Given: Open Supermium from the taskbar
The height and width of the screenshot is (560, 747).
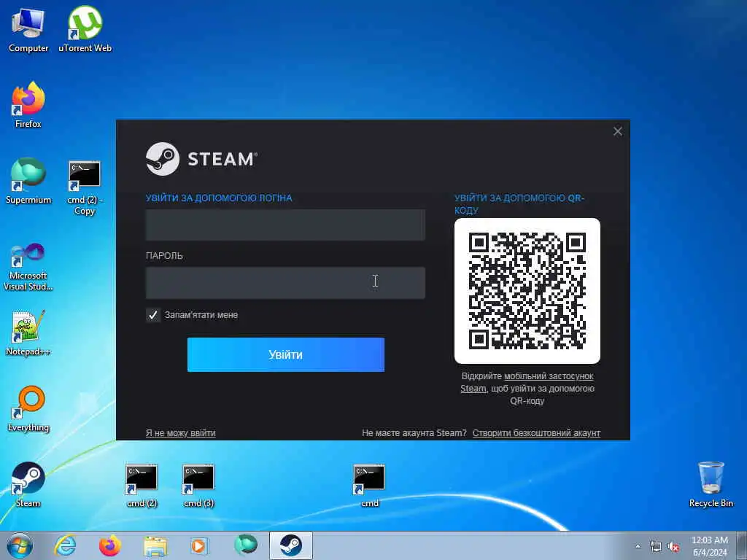Looking at the screenshot, I should [x=245, y=545].
